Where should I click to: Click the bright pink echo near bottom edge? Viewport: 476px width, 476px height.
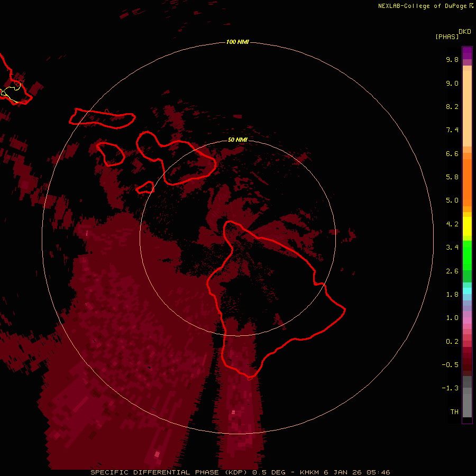(x=157, y=454)
